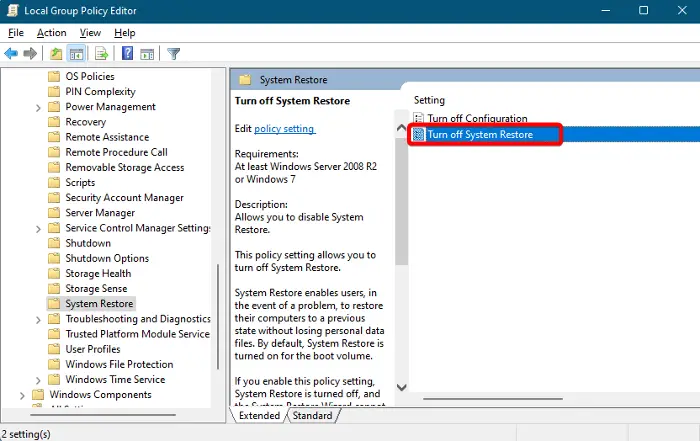
Task: Select Server Manager in the tree
Action: 100,213
